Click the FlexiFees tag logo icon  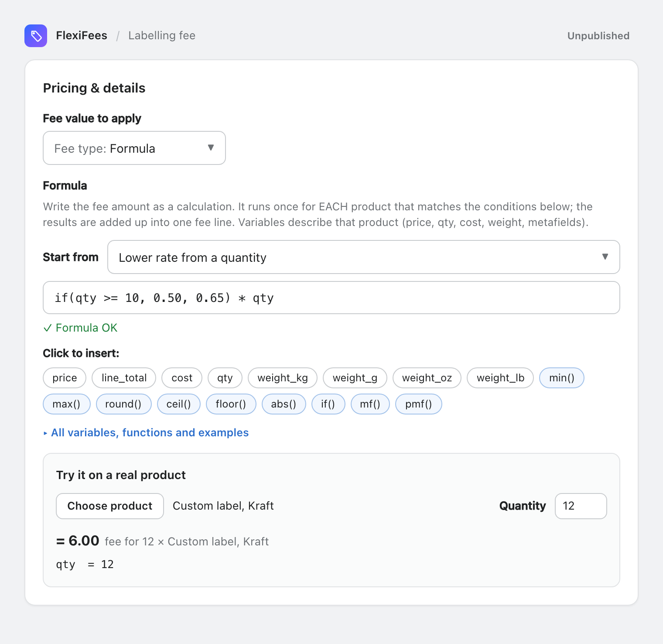(x=36, y=36)
